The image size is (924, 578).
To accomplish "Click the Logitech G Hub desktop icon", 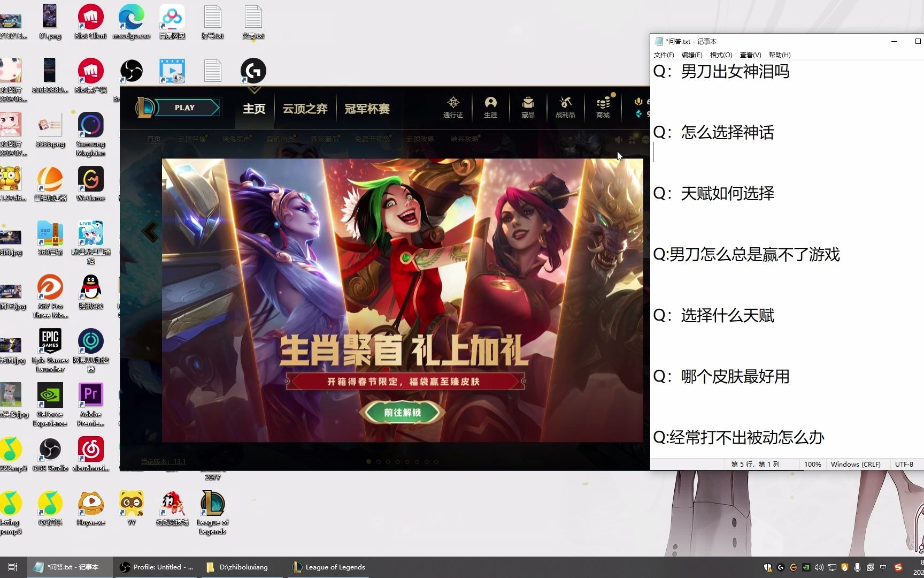I will tap(253, 71).
